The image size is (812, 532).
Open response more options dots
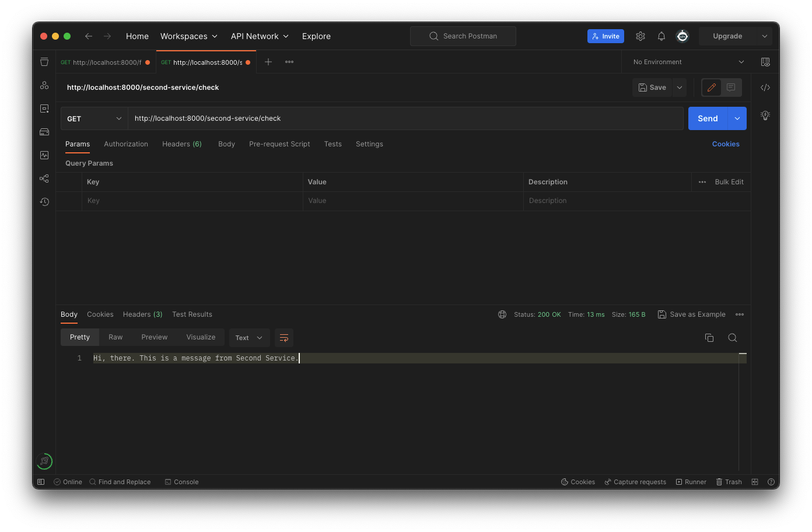pyautogui.click(x=740, y=314)
